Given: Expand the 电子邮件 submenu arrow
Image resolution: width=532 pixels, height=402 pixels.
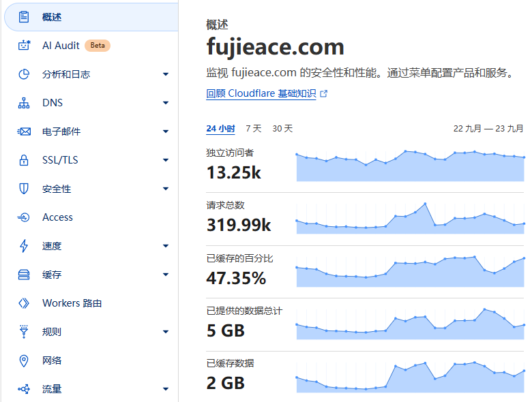Looking at the screenshot, I should 166,132.
